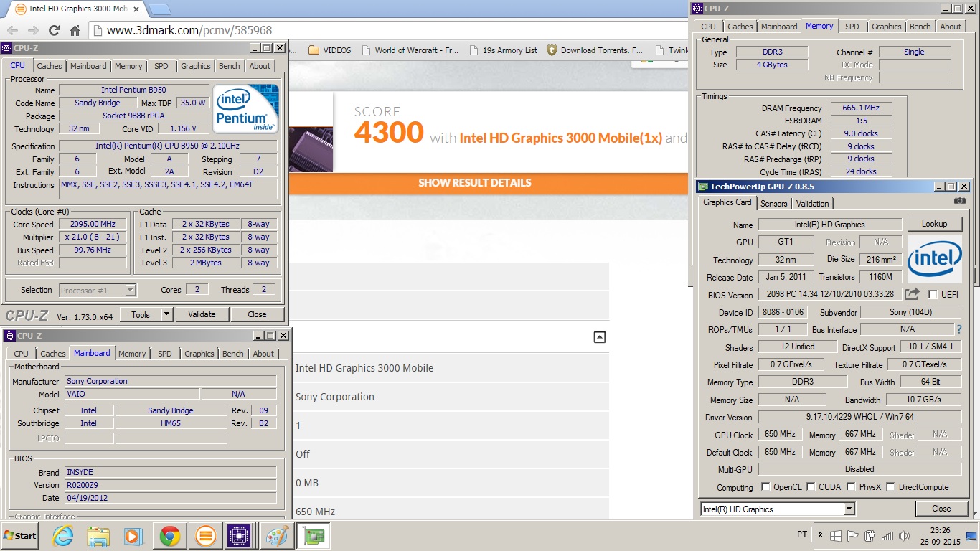Click the Bus Interface question mark in GPU-Z
The height and width of the screenshot is (551, 980).
tap(958, 329)
